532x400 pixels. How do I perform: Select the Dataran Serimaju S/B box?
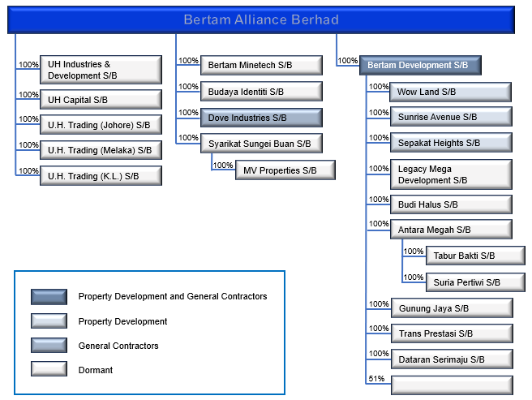[x=451, y=359]
